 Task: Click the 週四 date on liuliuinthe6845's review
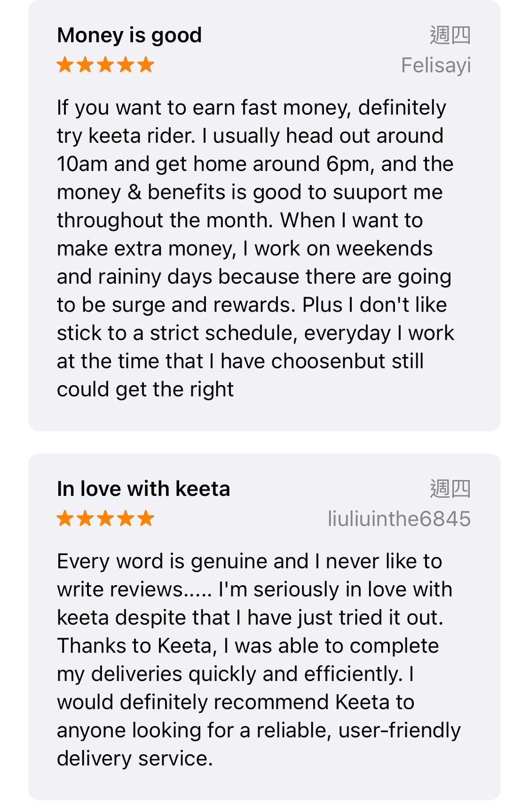point(450,489)
